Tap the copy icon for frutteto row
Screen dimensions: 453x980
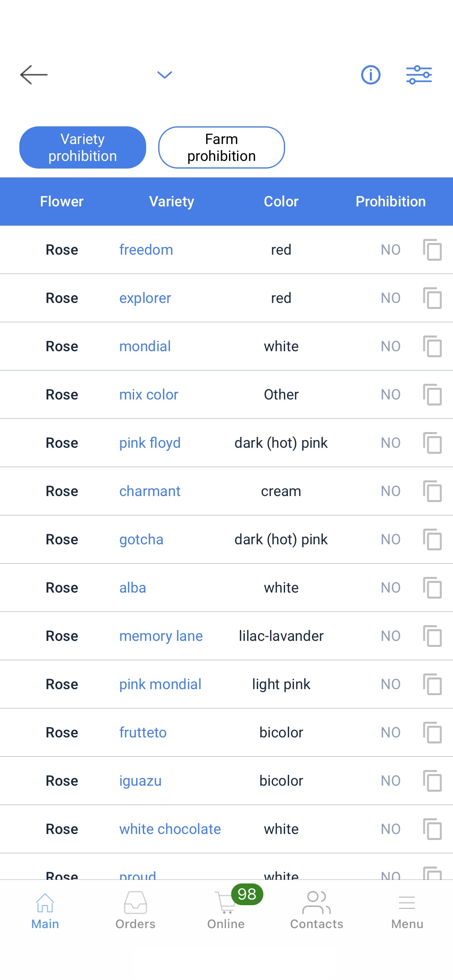tap(432, 733)
